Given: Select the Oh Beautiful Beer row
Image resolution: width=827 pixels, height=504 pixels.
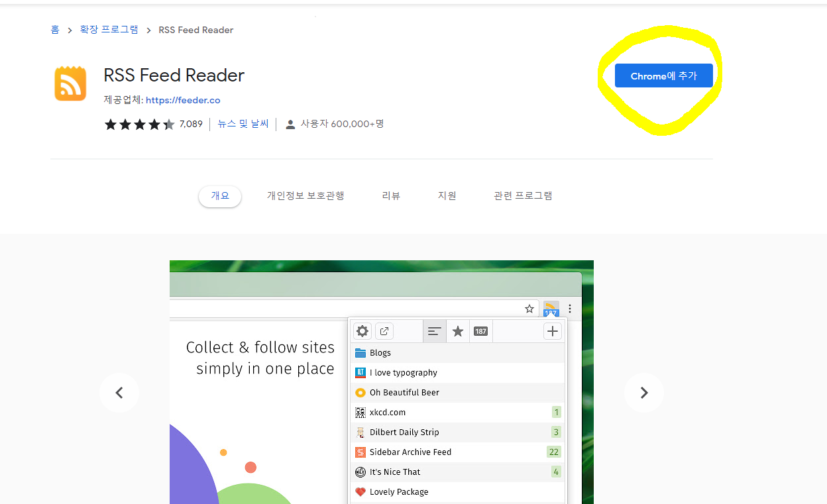Looking at the screenshot, I should (457, 393).
